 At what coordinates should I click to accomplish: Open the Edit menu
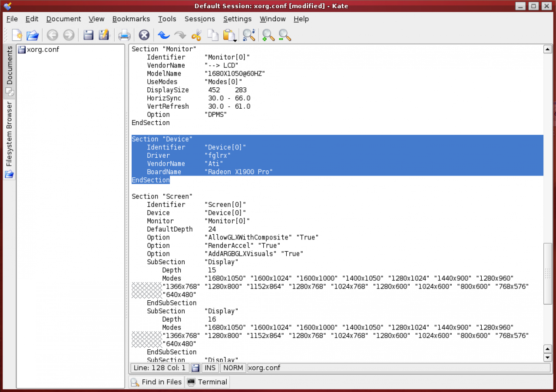[32, 19]
